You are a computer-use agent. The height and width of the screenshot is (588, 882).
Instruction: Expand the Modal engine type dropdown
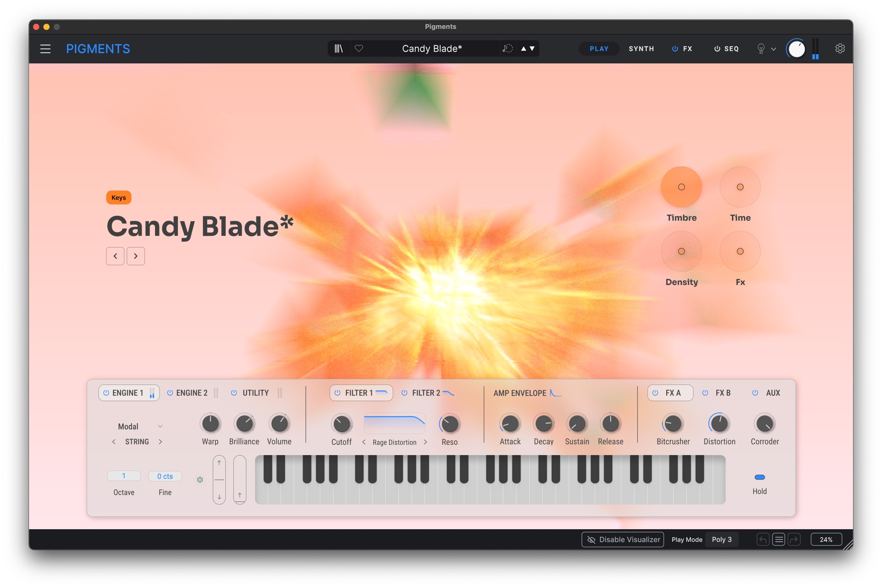(160, 426)
